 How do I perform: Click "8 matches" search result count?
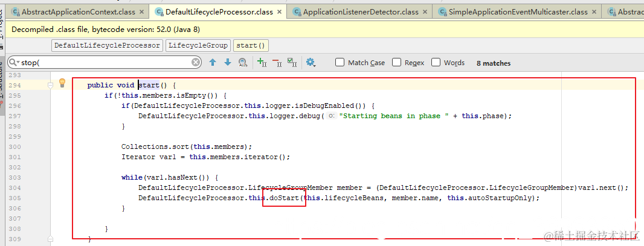pyautogui.click(x=494, y=63)
